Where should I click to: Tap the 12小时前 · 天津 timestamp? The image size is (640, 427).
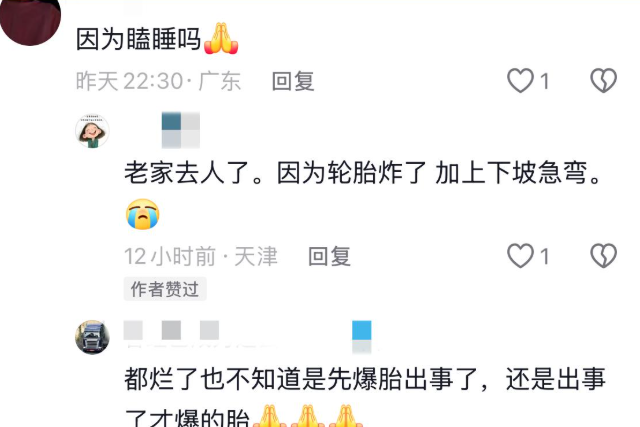coord(201,256)
